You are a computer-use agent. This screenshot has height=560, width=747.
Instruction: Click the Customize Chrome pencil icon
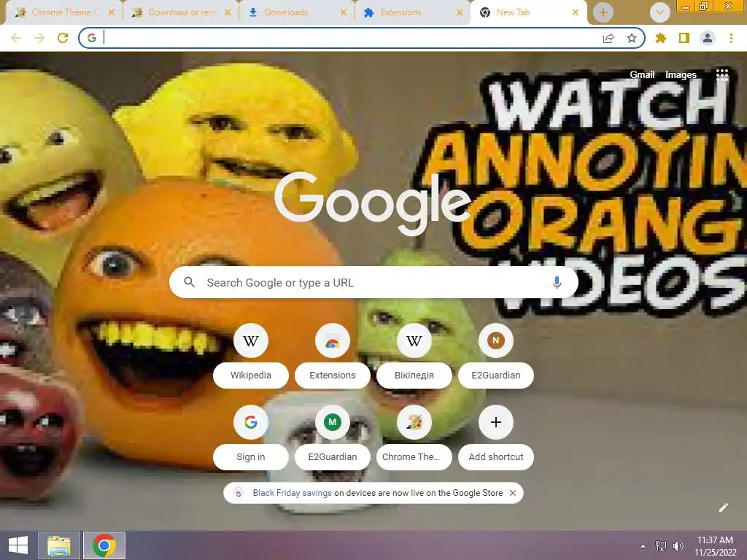tap(723, 507)
